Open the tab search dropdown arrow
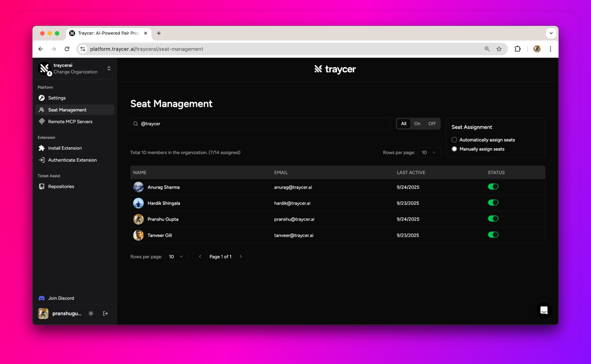591x364 pixels. pyautogui.click(x=551, y=33)
